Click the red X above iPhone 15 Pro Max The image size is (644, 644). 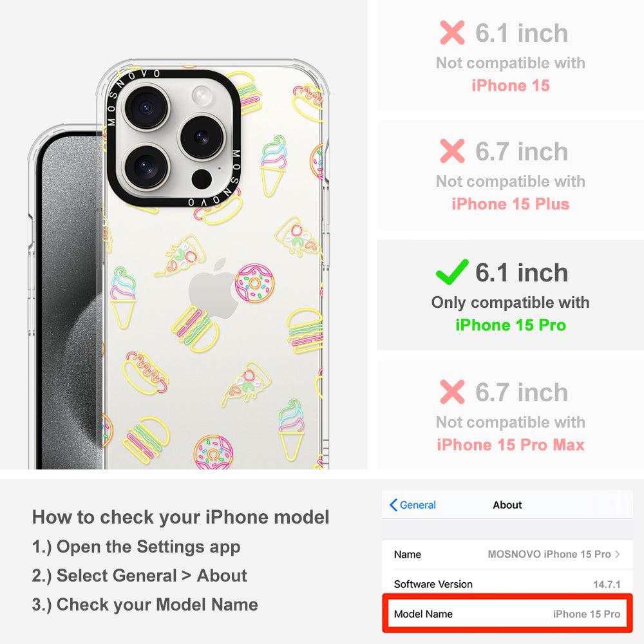(452, 392)
